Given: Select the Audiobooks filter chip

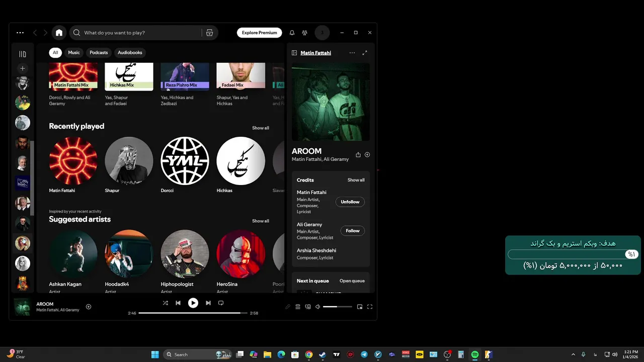Looking at the screenshot, I should pos(130,53).
